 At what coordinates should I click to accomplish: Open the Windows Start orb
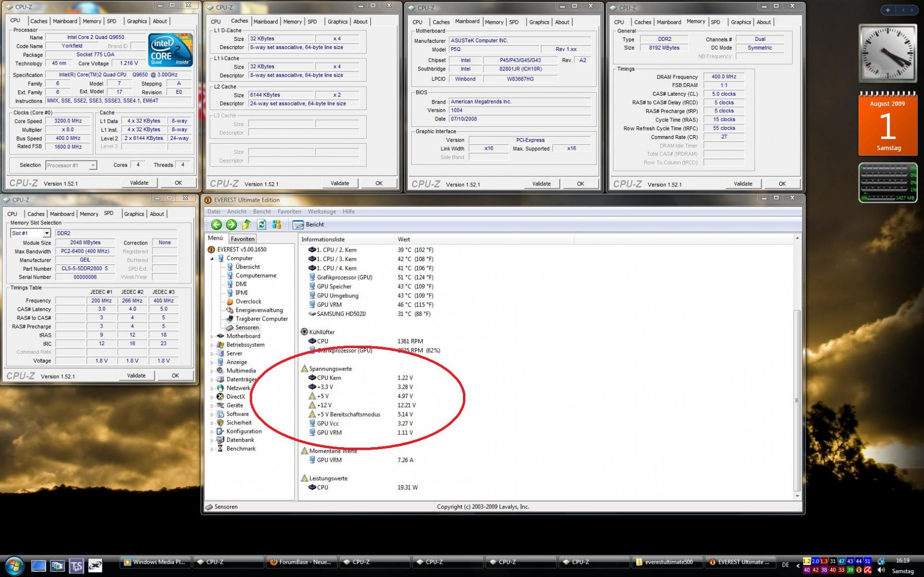(x=14, y=565)
